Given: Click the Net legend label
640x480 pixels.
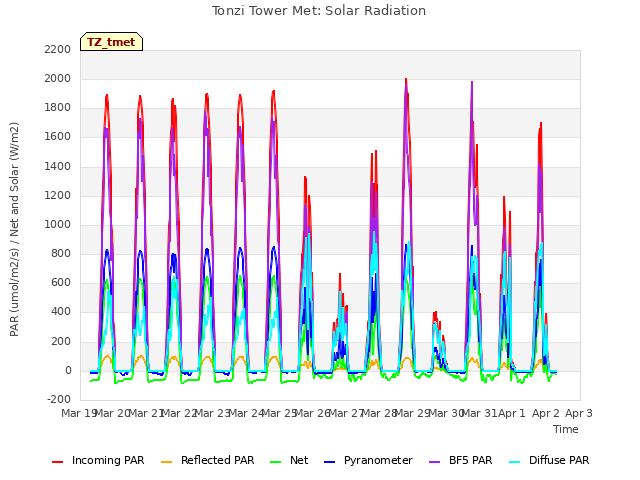Looking at the screenshot, I should tap(299, 460).
